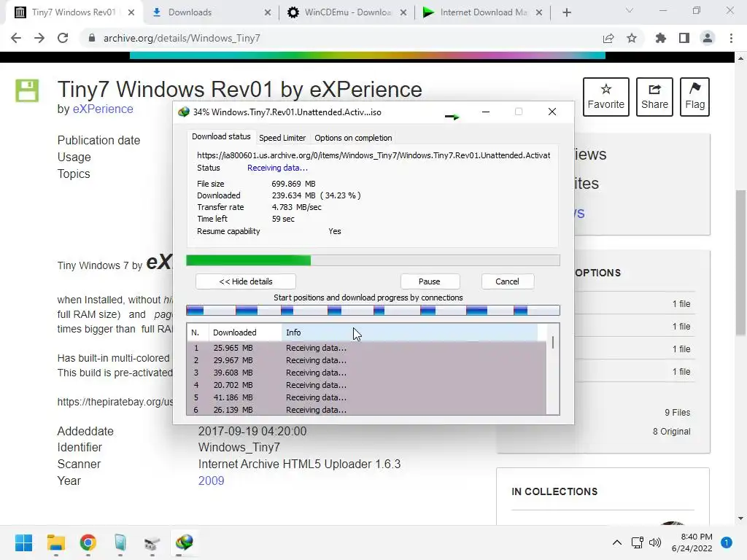
Task: Click the connections list scrollbar thumb
Action: click(x=553, y=343)
